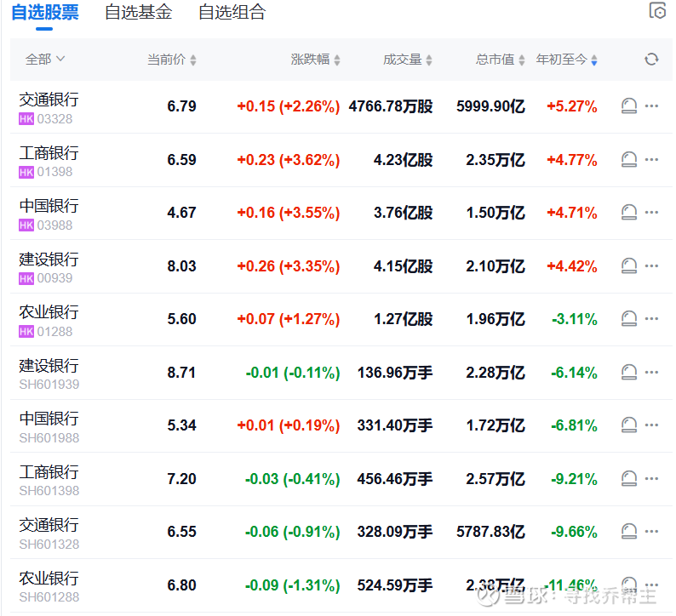The width and height of the screenshot is (676, 616).
Task: Click the alert bell icon for 交通银行 03328
Action: point(629,106)
